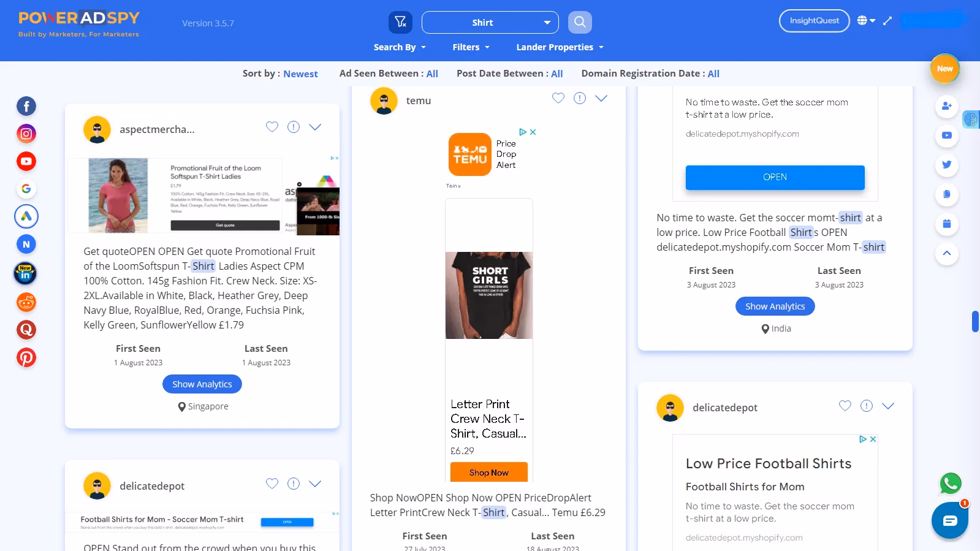Viewport: 980px width, 551px height.
Task: Open the Filters menu
Action: 471,47
